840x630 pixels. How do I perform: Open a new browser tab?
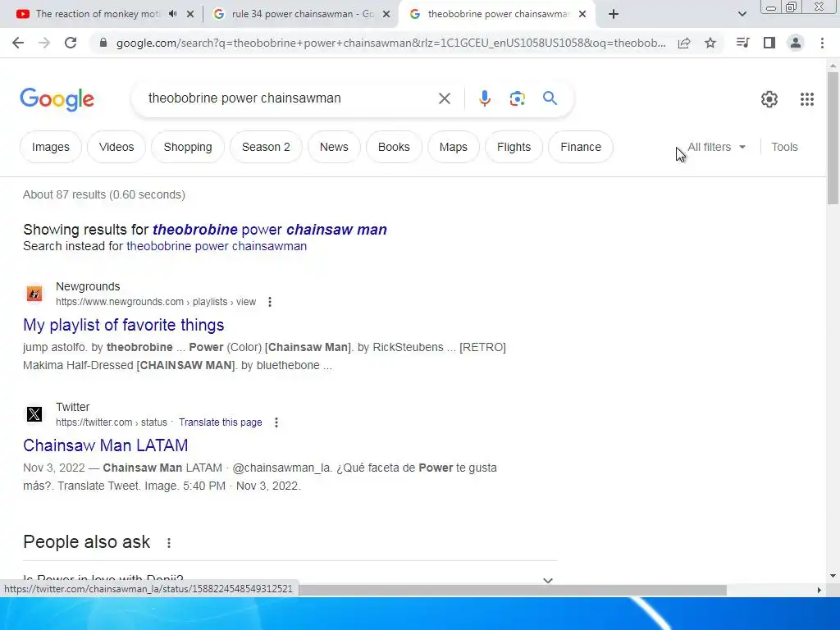coord(614,14)
